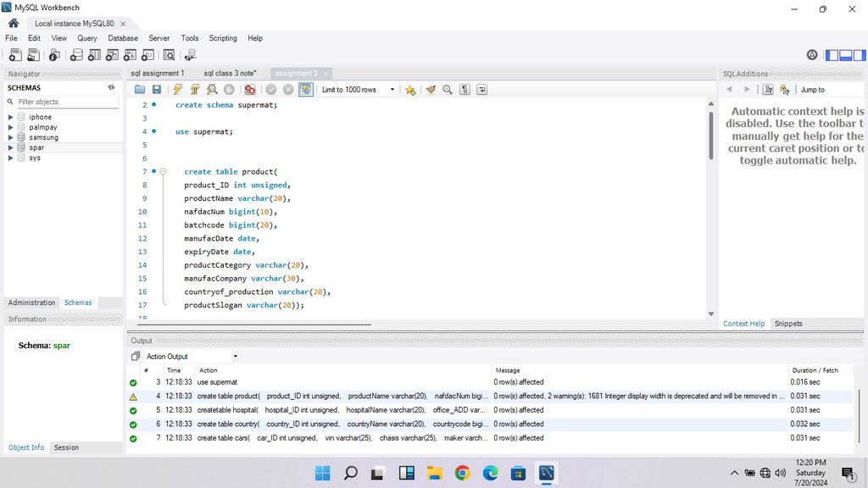
Task: Expand the samsung schema
Action: (10, 137)
